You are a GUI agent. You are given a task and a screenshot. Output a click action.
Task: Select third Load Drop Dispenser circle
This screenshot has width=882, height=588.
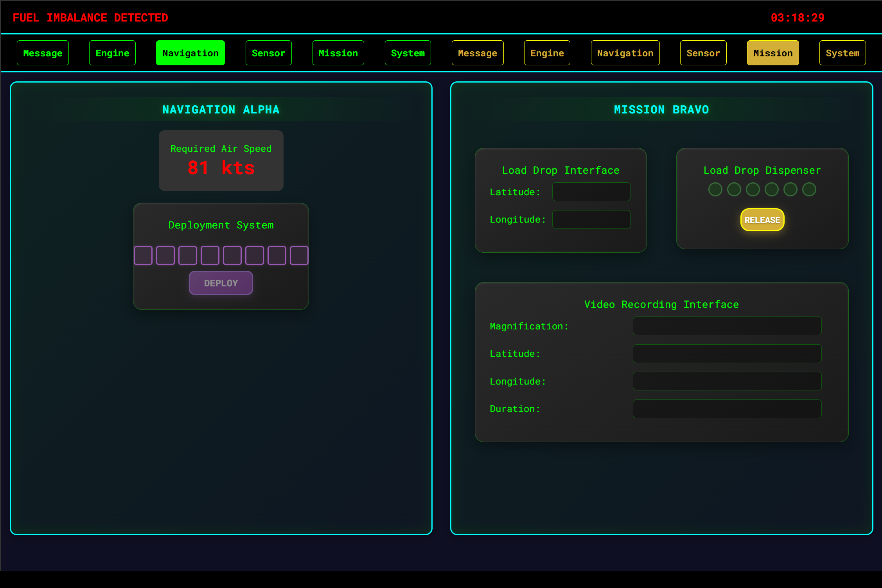point(753,190)
